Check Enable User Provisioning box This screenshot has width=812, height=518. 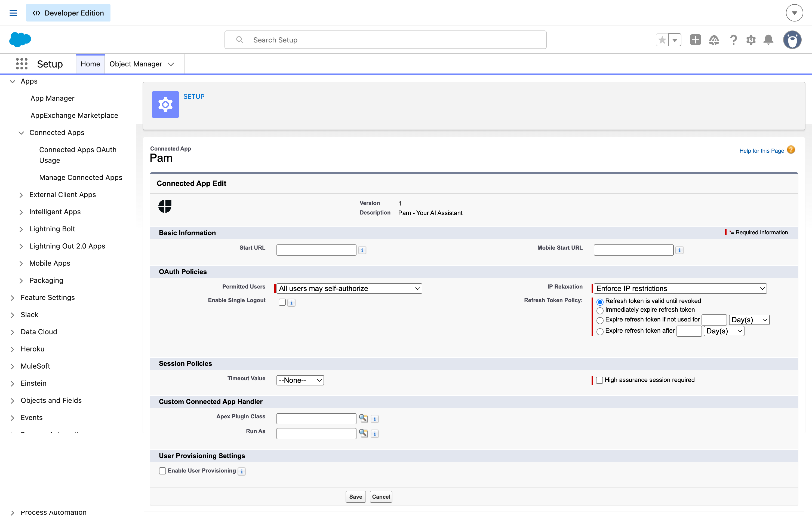pos(162,471)
